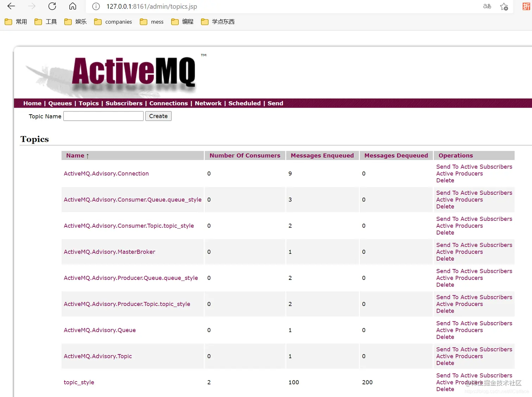
Task: Send To Active Subscribers for topic_style
Action: click(x=474, y=376)
